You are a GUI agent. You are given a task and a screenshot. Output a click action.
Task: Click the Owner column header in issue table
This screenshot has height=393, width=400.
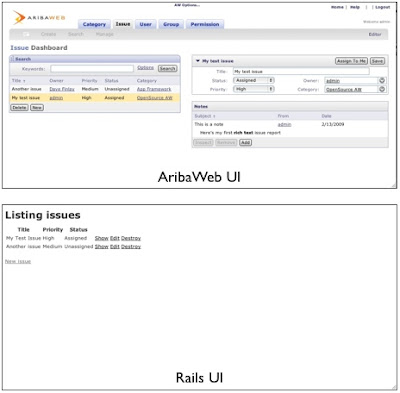(56, 81)
